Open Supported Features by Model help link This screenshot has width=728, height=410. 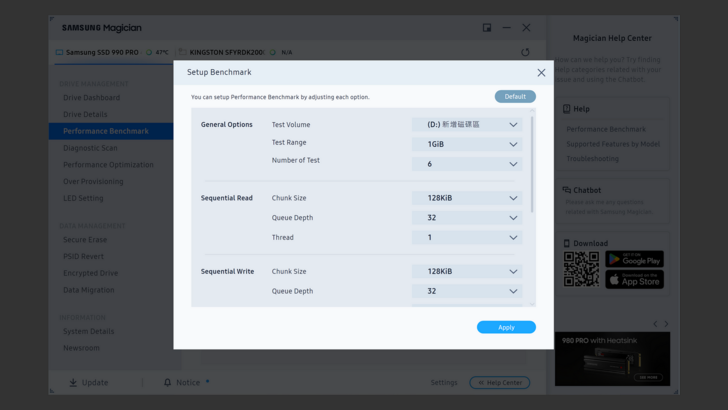pos(613,144)
